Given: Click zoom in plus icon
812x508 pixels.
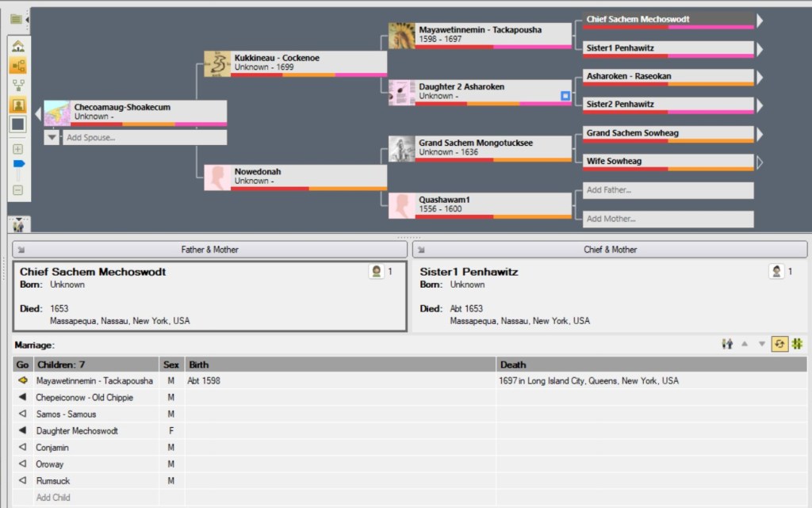Looking at the screenshot, I should pos(17,149).
